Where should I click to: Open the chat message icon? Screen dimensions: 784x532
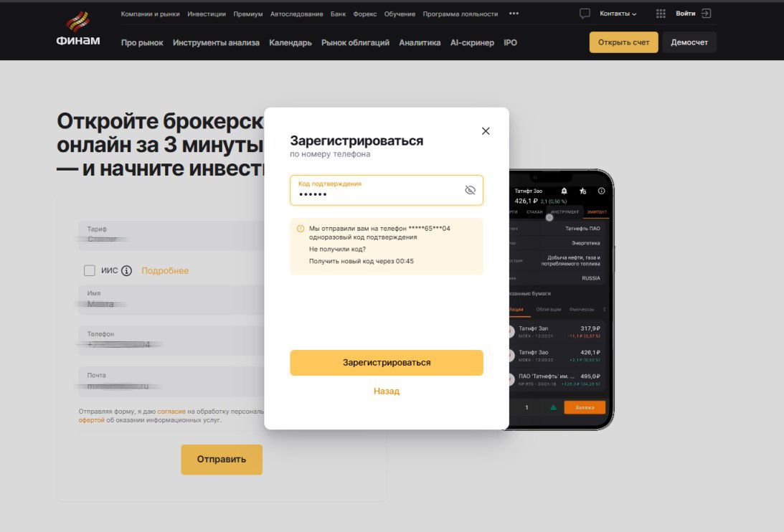(585, 14)
